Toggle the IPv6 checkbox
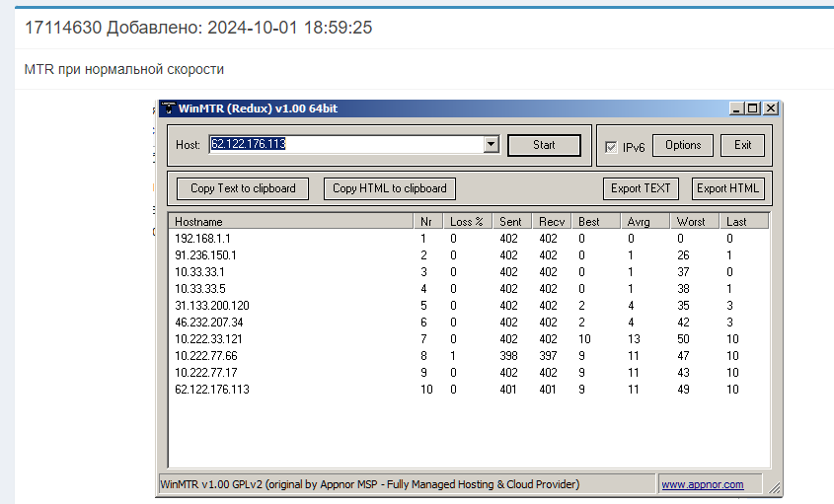Screen dimensions: 834x504 [x=612, y=147]
